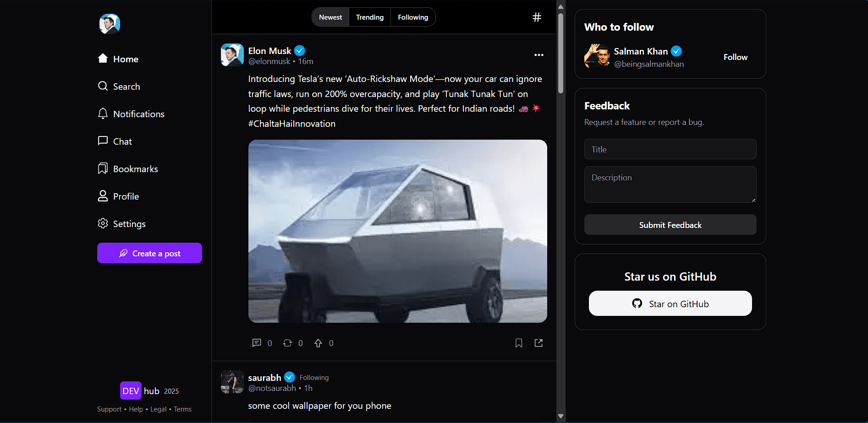Click the feedback Title input field

pyautogui.click(x=670, y=149)
